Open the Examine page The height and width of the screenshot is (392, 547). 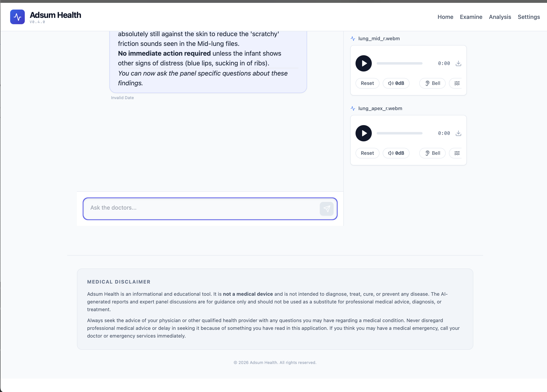[471, 17]
